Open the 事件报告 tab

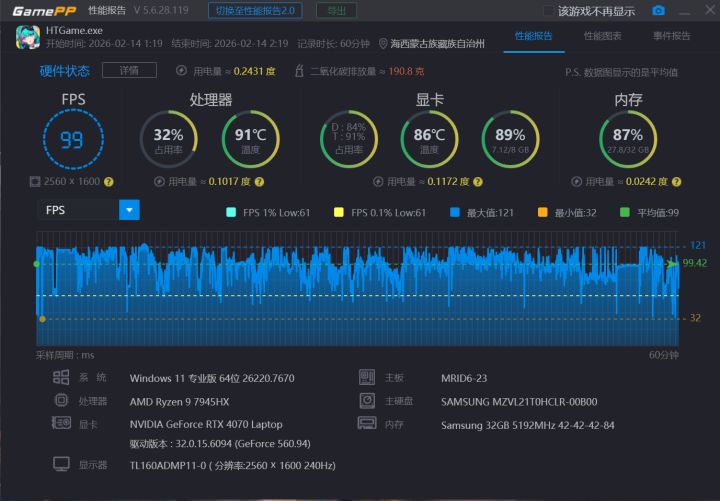click(671, 36)
